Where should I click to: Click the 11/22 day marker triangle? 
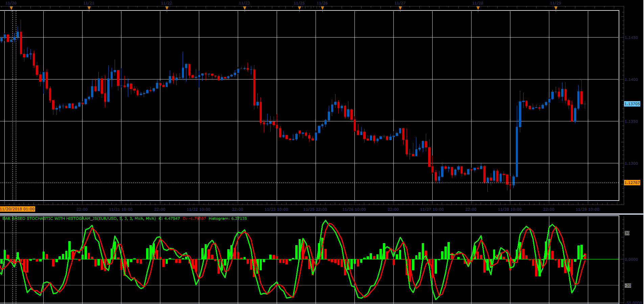pos(167,8)
